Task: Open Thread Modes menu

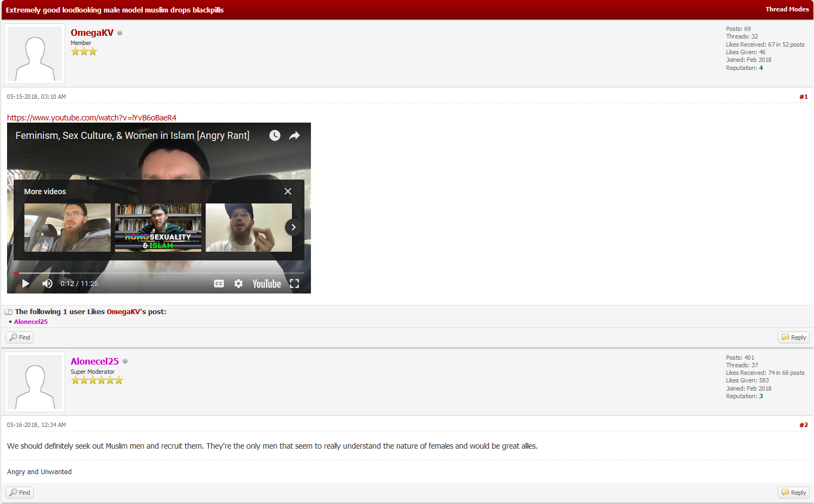Action: click(x=787, y=9)
